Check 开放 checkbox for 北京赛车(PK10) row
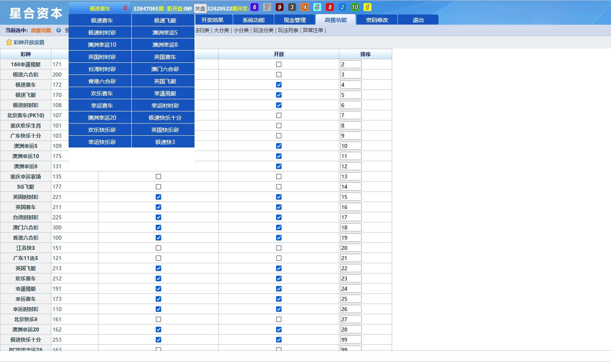611x364 pixels. pos(279,115)
